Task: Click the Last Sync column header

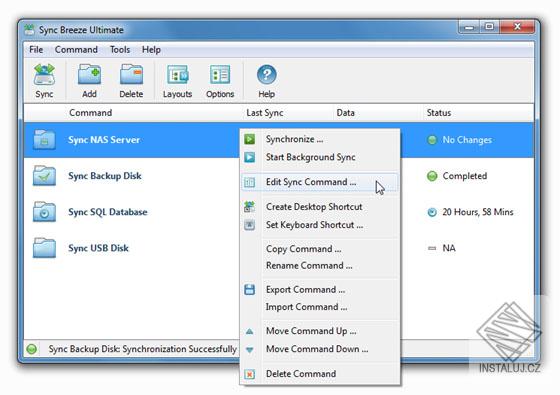Action: tap(265, 113)
